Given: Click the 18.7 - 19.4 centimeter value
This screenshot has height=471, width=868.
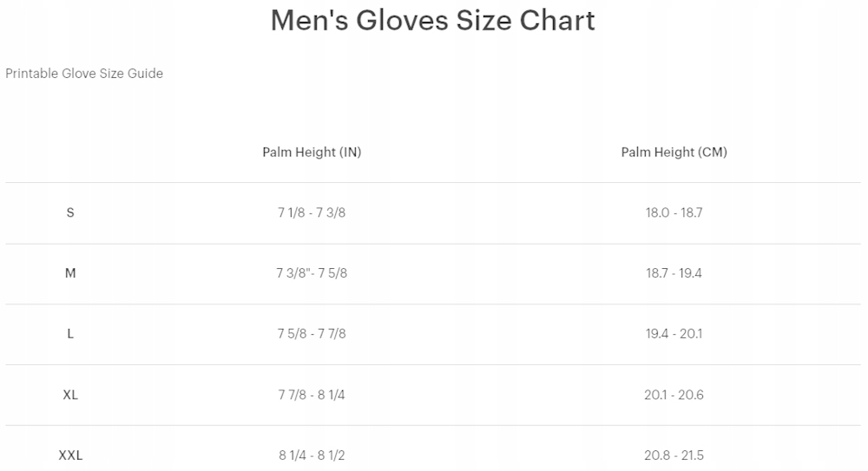Looking at the screenshot, I should tap(674, 273).
